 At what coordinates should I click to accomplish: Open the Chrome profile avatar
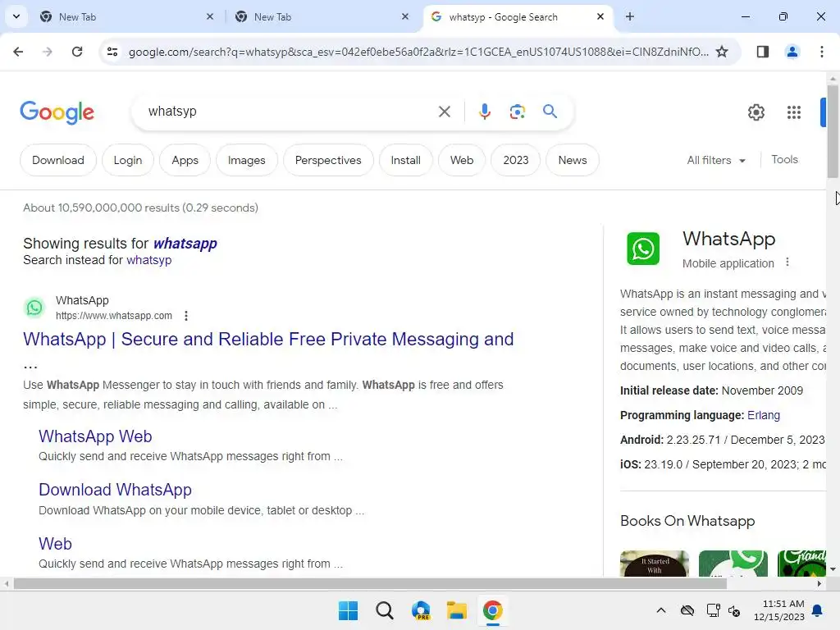click(x=792, y=52)
